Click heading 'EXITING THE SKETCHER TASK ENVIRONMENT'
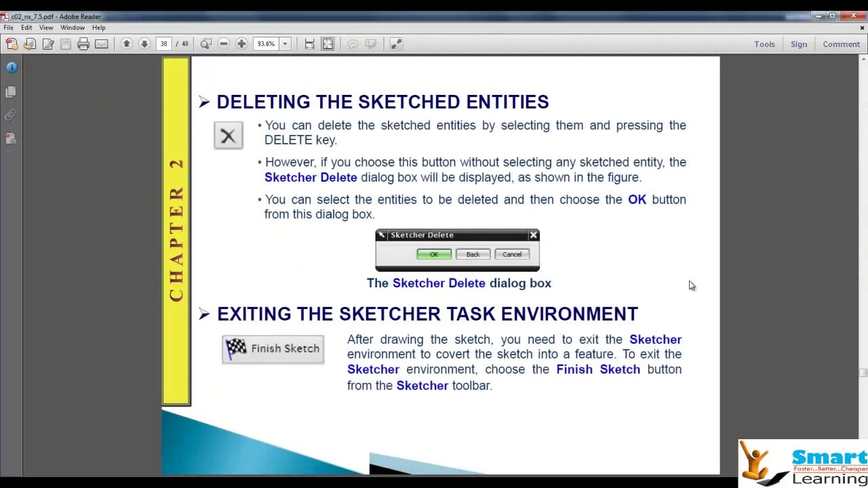This screenshot has height=488, width=868. click(427, 314)
